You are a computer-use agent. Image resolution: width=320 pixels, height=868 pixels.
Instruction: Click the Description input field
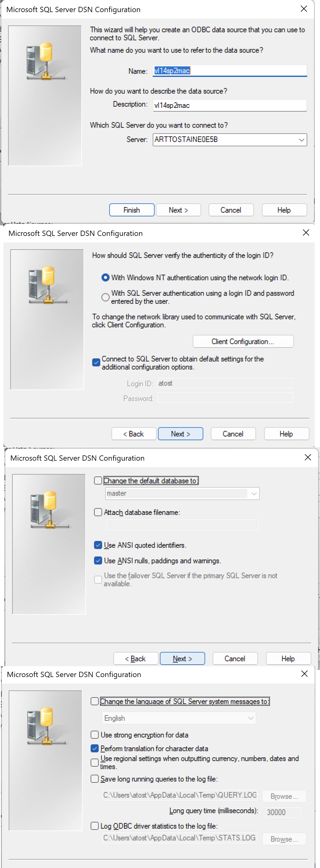pos(230,105)
